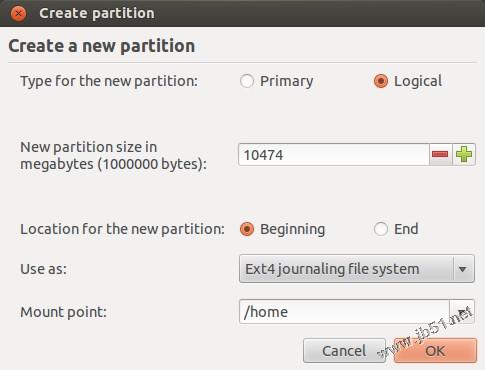Click the New partition size in megabytes label
The image size is (485, 370).
[x=113, y=155]
